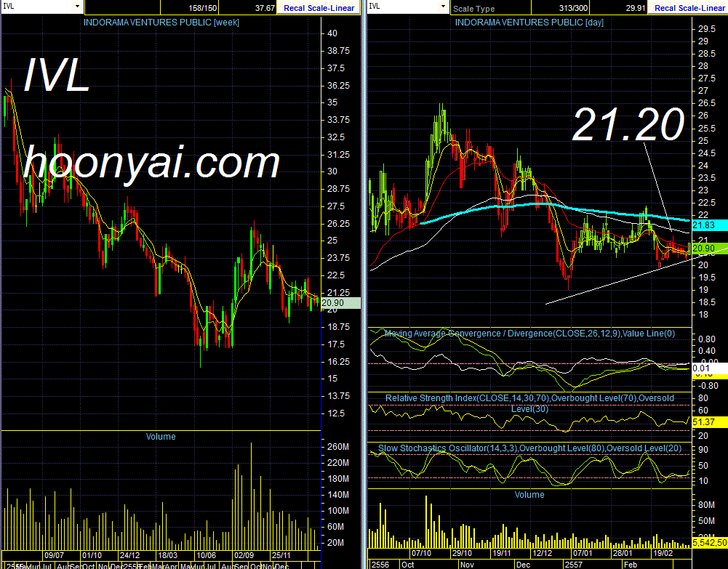Click the 19/02 date label on daily axis
Image resolution: width=728 pixels, height=569 pixels.
tap(663, 553)
